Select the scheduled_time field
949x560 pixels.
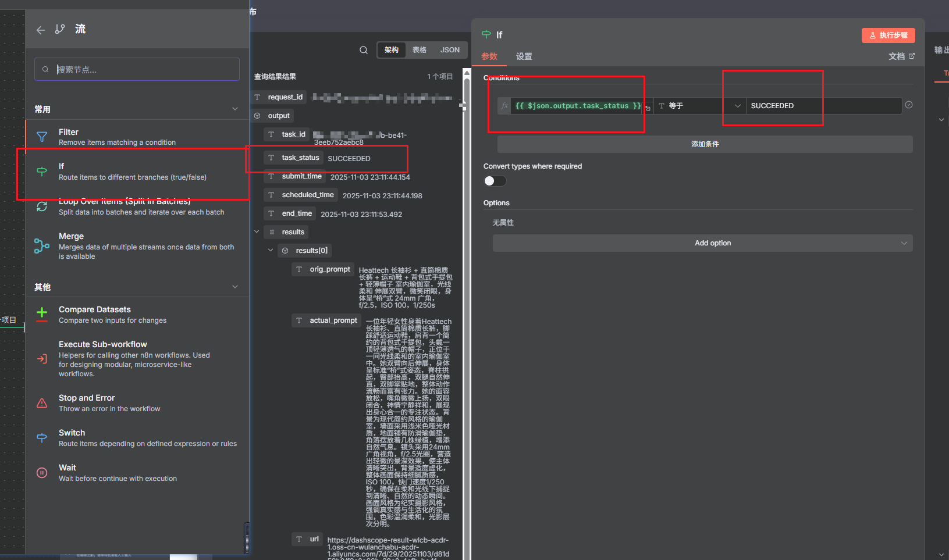coord(301,195)
